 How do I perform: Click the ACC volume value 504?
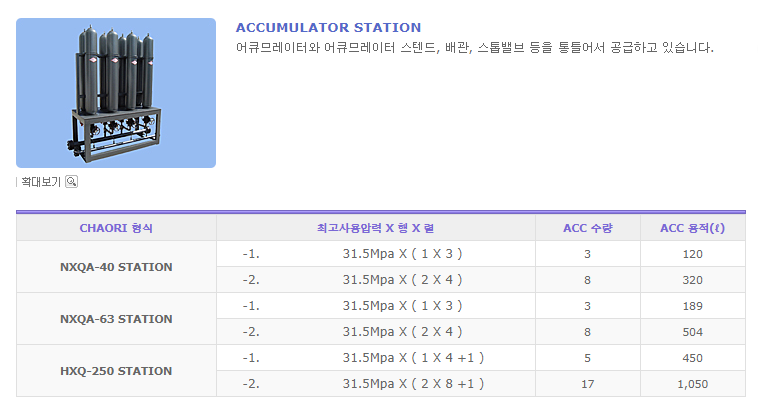[693, 332]
